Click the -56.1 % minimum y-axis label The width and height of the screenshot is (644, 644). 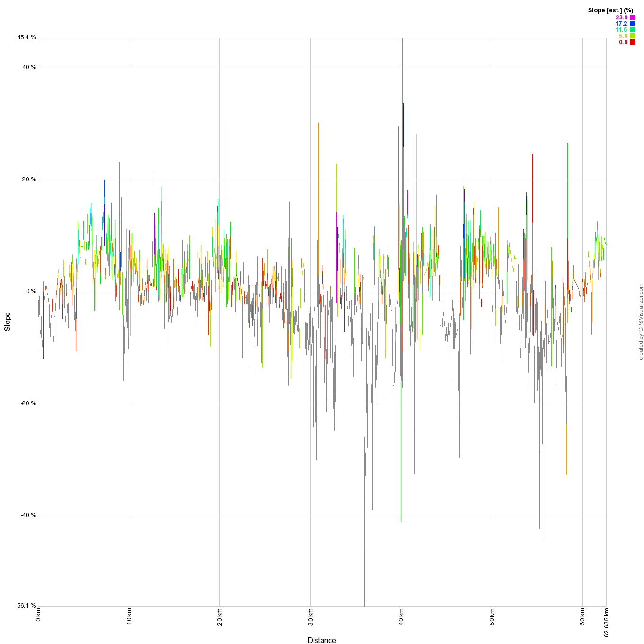click(26, 605)
